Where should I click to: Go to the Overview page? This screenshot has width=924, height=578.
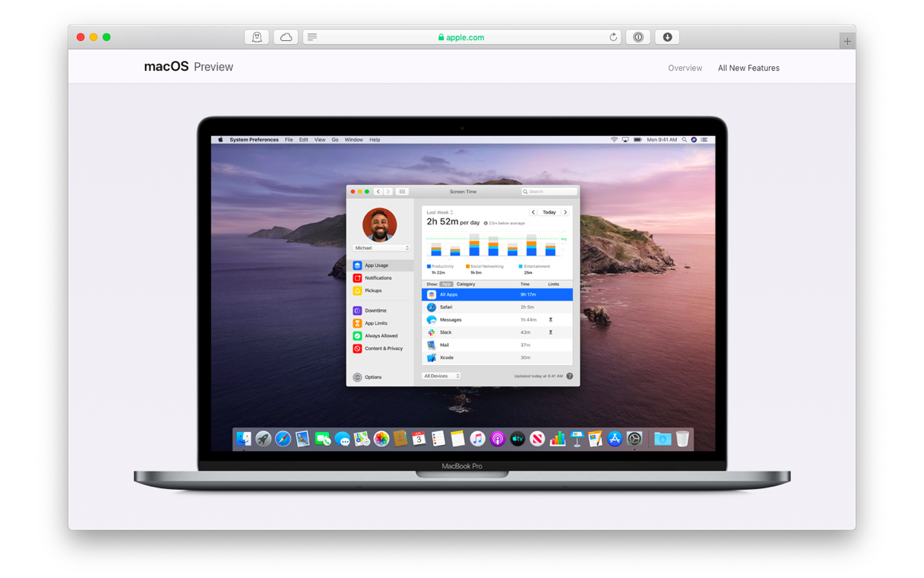[685, 68]
